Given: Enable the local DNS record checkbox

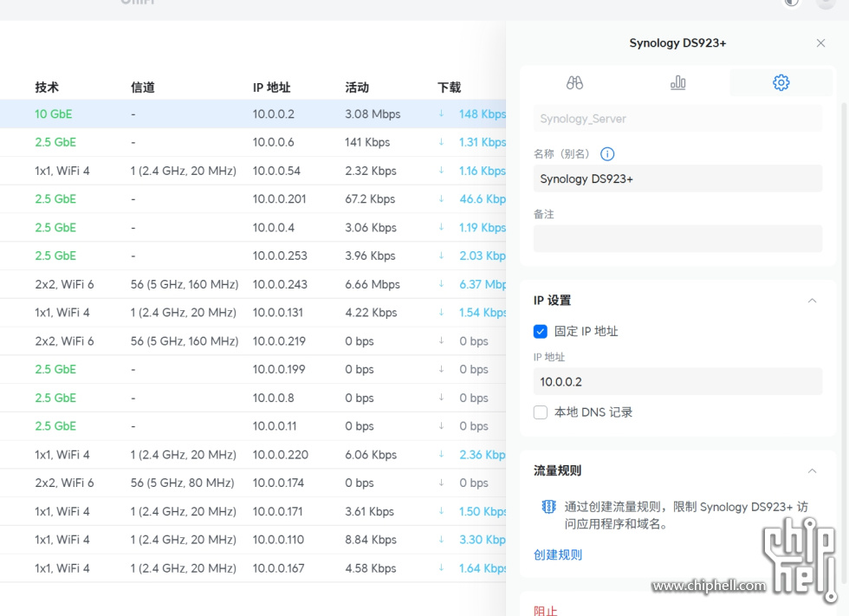Looking at the screenshot, I should [x=541, y=412].
